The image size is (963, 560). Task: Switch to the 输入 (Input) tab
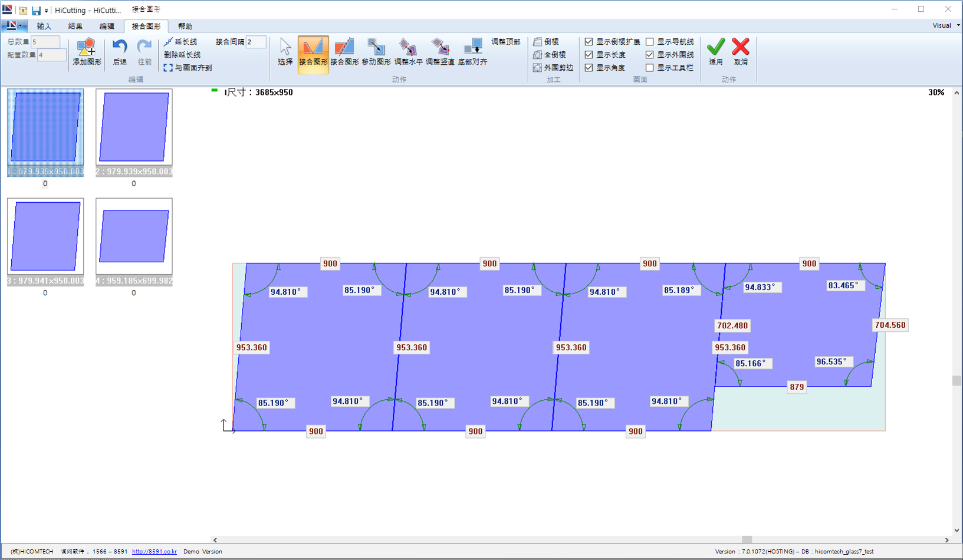[44, 26]
